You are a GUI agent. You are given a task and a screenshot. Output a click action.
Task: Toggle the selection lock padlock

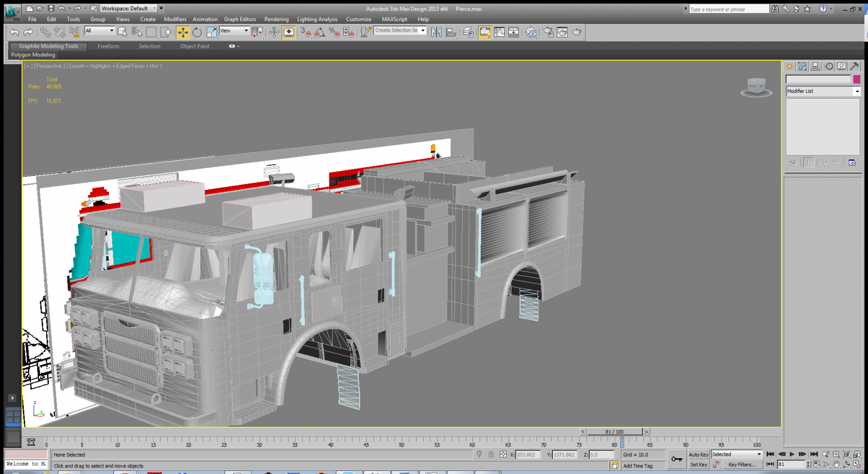491,454
